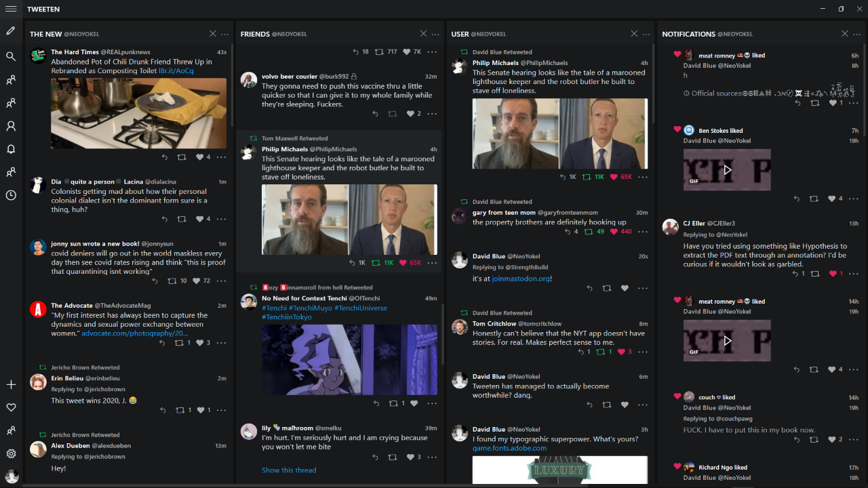
Task: Open the notifications bell in the sidebar
Action: click(11, 149)
